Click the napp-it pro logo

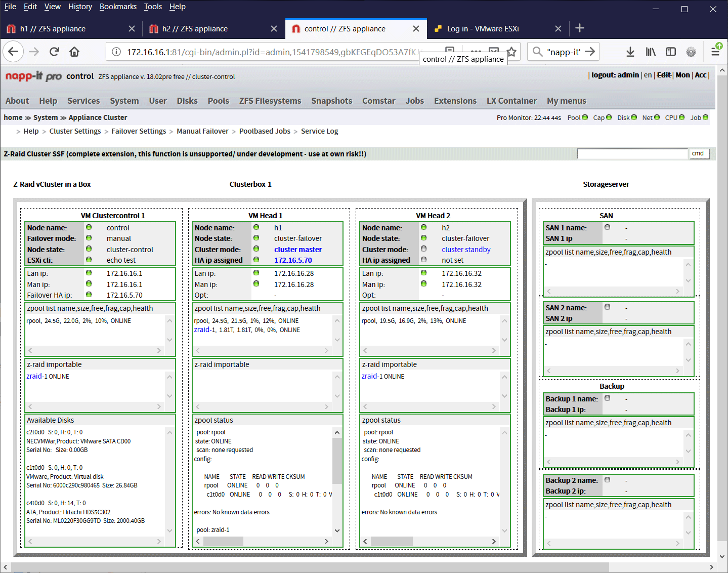point(33,76)
